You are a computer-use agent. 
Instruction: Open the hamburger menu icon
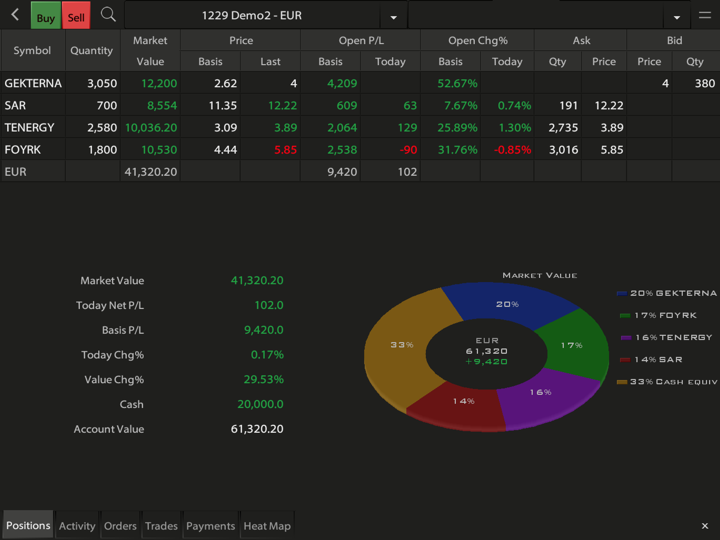coord(705,15)
